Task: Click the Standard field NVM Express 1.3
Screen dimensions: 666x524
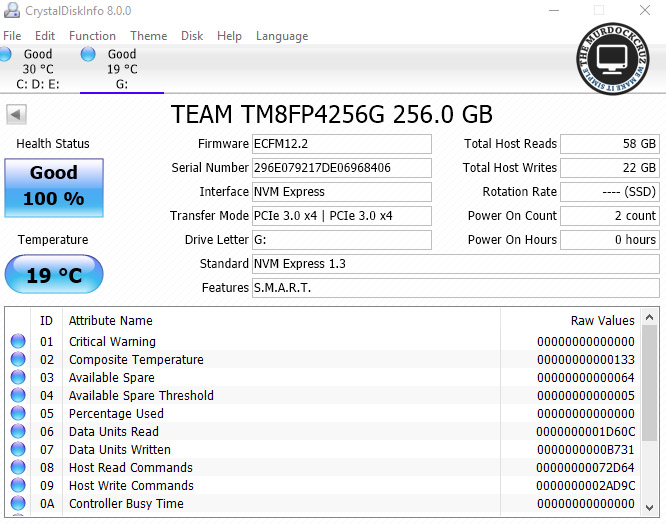Action: click(x=456, y=264)
